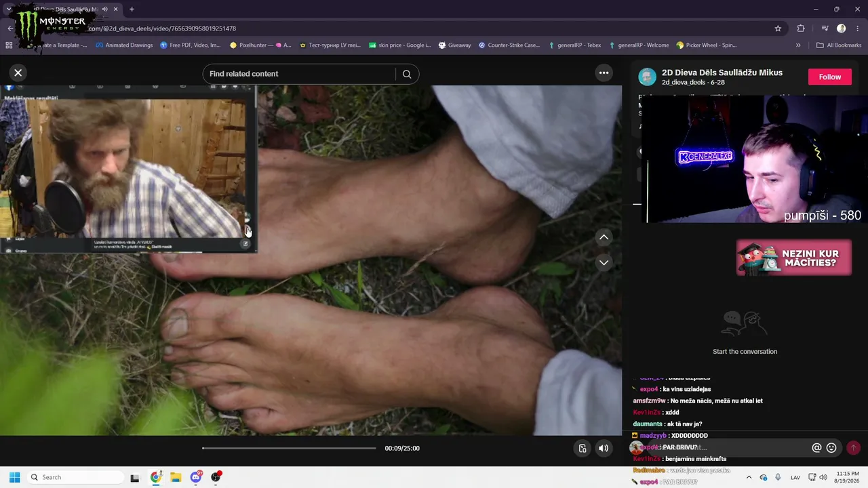This screenshot has height=488, width=868.
Task: Follow 2D Dieva Dēls Saullādžu Mikus
Action: (829, 77)
